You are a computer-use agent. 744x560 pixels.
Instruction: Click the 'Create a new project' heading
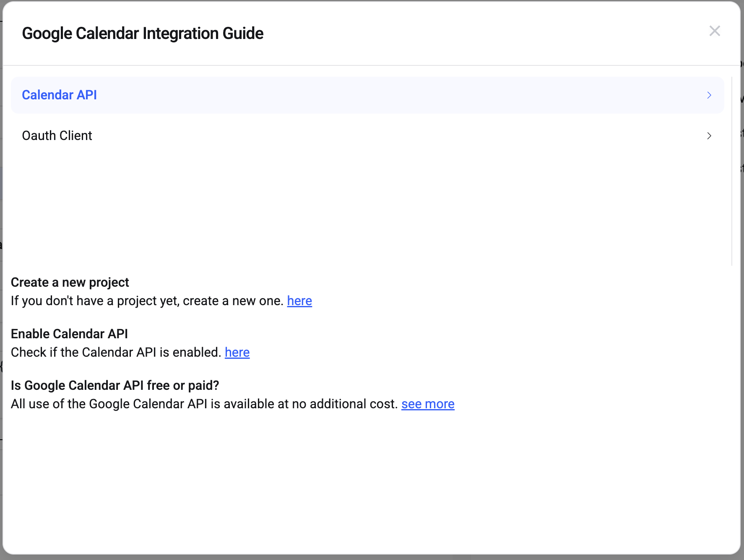pyautogui.click(x=70, y=283)
